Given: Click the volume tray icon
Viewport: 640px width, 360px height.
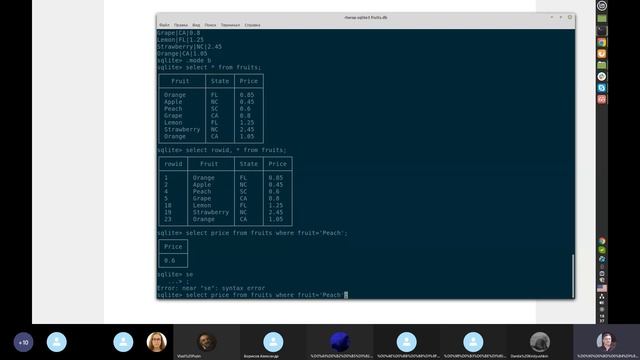Looking at the screenshot, I should (x=602, y=303).
